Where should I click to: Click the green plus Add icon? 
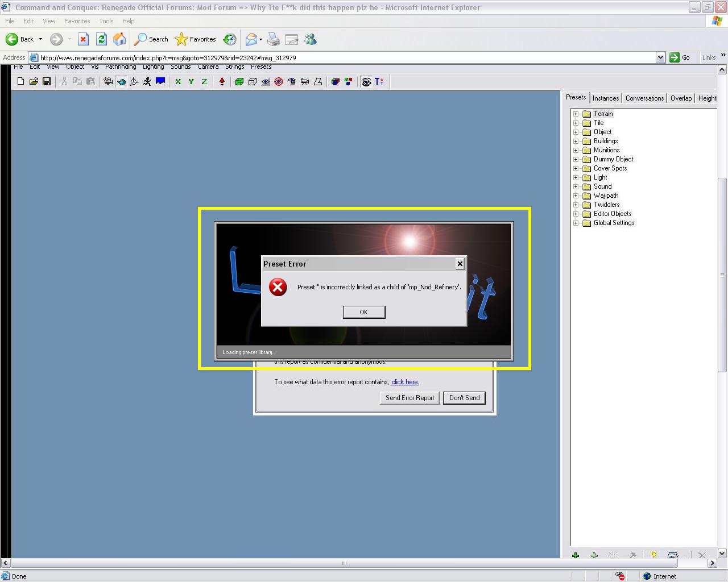[576, 555]
